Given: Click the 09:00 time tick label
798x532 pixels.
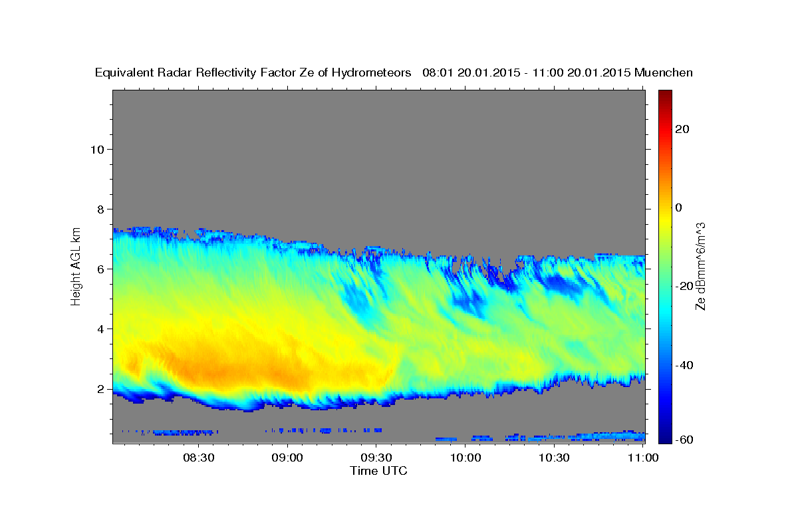Looking at the screenshot, I should (288, 458).
